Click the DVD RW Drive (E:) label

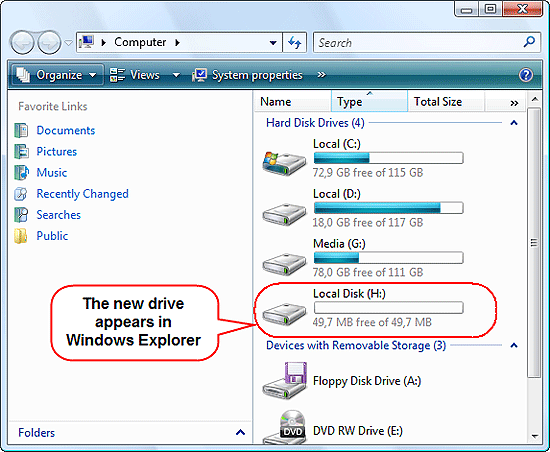358,431
